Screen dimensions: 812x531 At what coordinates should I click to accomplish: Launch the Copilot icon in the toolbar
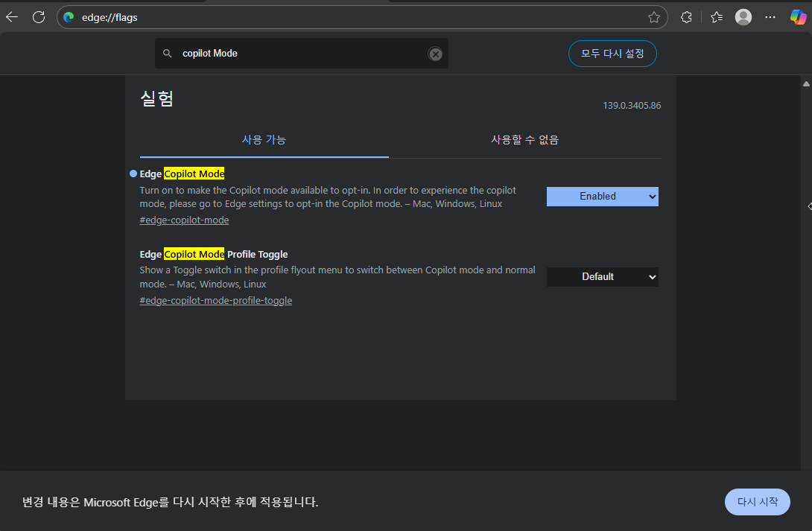coord(798,17)
